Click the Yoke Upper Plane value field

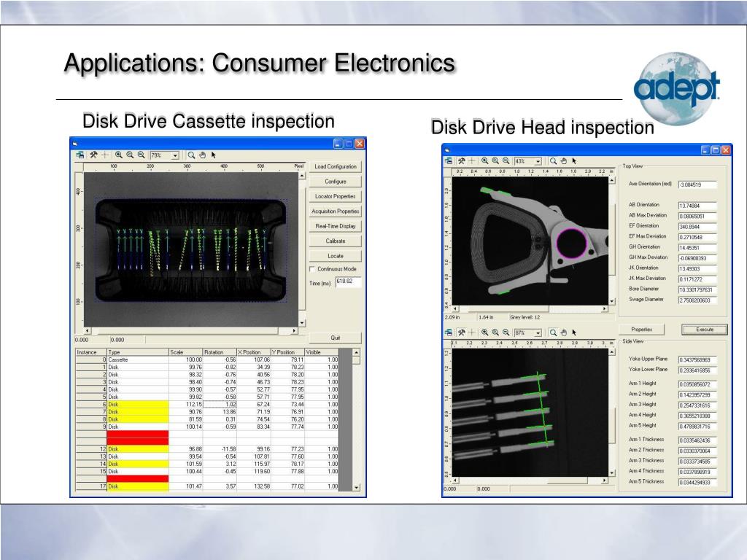[697, 359]
